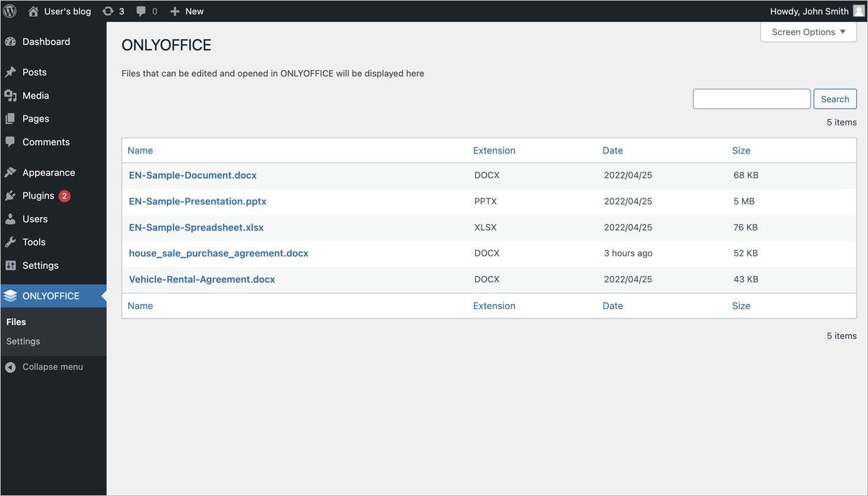Open the comments bubble icon in admin bar
The height and width of the screenshot is (496, 868).
coord(141,11)
